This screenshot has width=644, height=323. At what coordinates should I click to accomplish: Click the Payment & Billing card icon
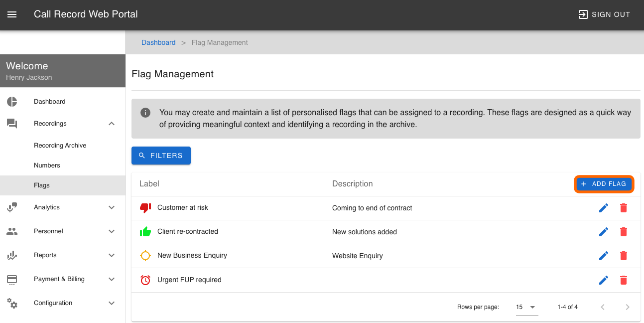tap(12, 279)
